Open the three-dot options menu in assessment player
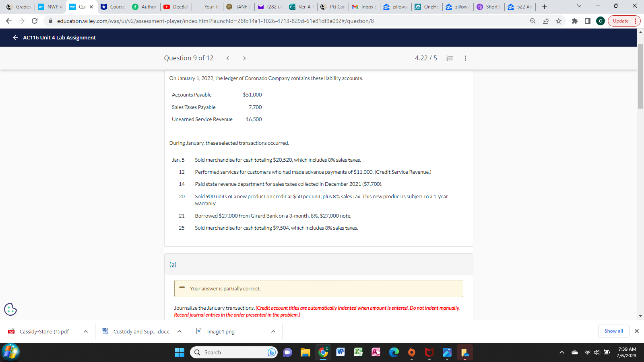 (x=465, y=58)
